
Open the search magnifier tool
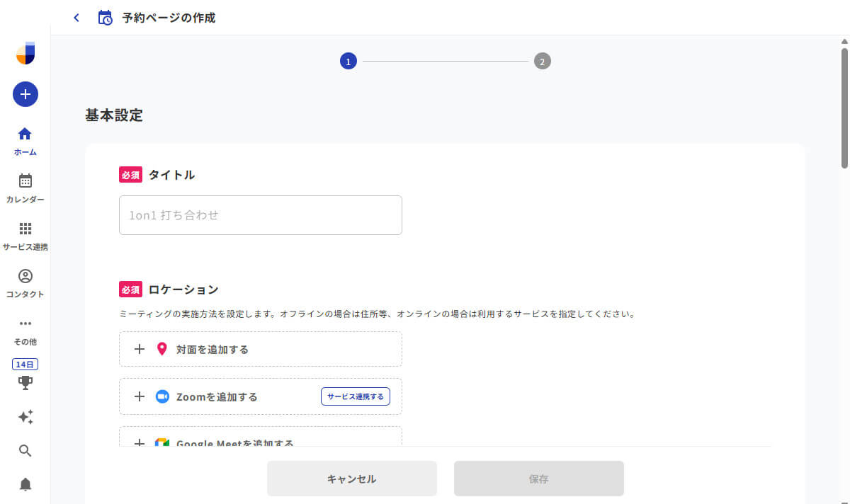(25, 450)
